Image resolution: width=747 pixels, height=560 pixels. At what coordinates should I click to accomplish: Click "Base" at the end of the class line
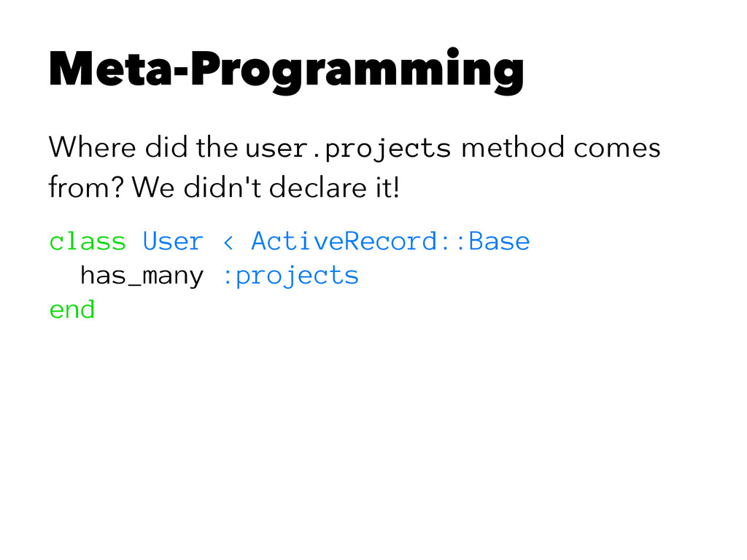pyautogui.click(x=499, y=241)
